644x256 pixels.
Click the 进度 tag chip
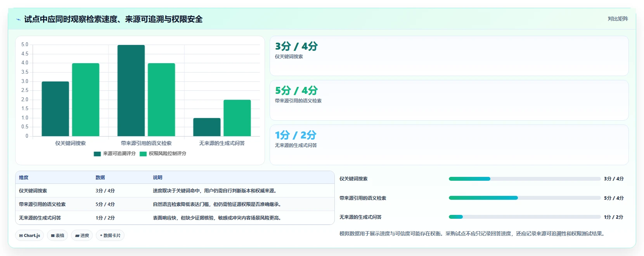click(82, 235)
